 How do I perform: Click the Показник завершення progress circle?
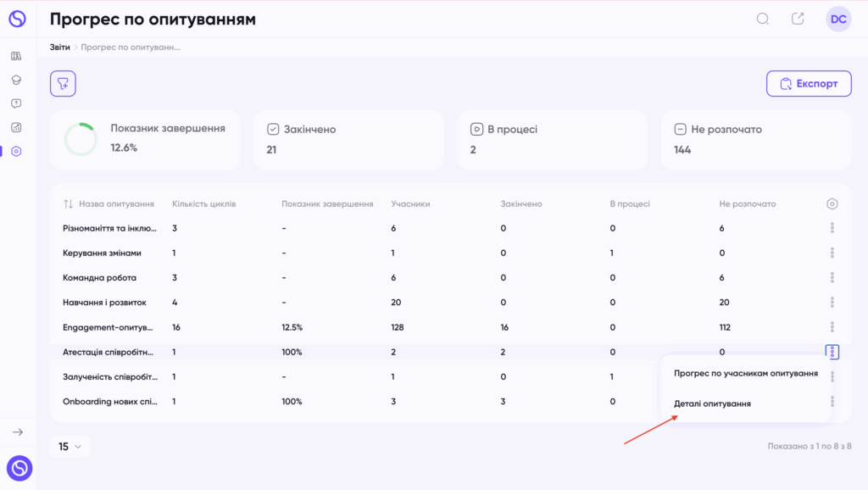[81, 139]
